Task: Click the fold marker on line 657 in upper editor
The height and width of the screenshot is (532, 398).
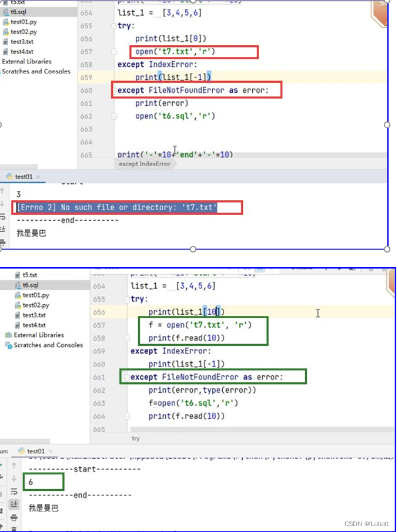Action: 114,52
